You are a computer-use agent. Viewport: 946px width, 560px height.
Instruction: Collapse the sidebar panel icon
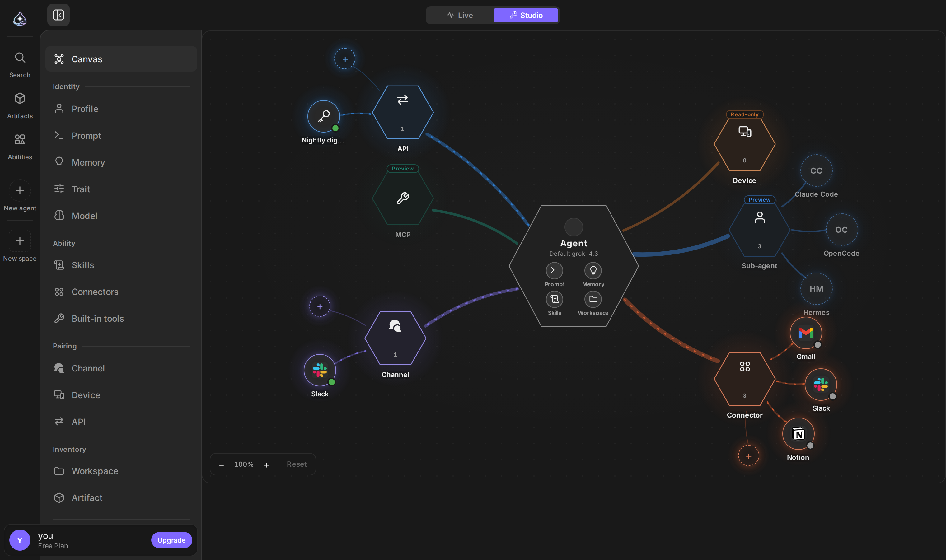pyautogui.click(x=58, y=15)
